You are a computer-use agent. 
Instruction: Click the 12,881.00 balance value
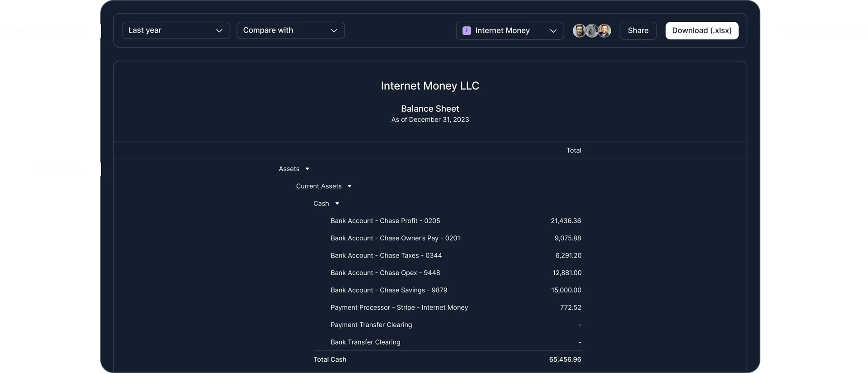[x=567, y=273]
